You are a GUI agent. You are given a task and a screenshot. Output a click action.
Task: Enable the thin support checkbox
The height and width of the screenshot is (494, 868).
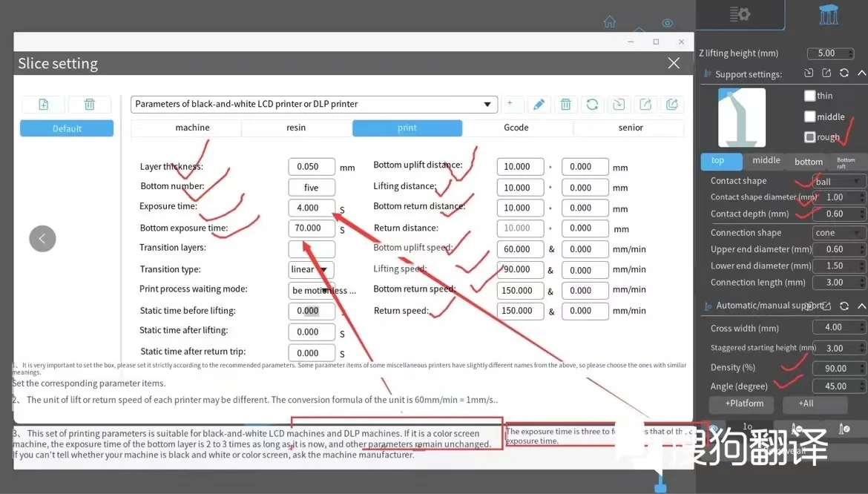click(x=810, y=96)
